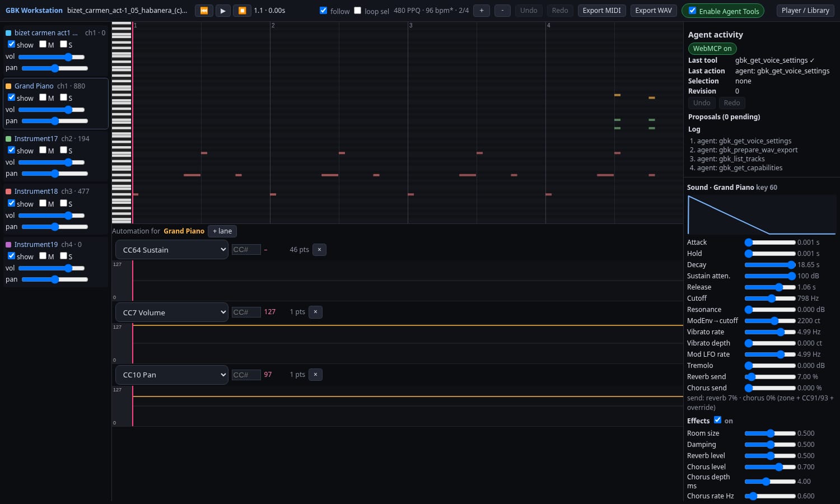Viewport: 840px width, 504px height.
Task: Adjust the Vibrato rate slider
Action: [x=770, y=332]
